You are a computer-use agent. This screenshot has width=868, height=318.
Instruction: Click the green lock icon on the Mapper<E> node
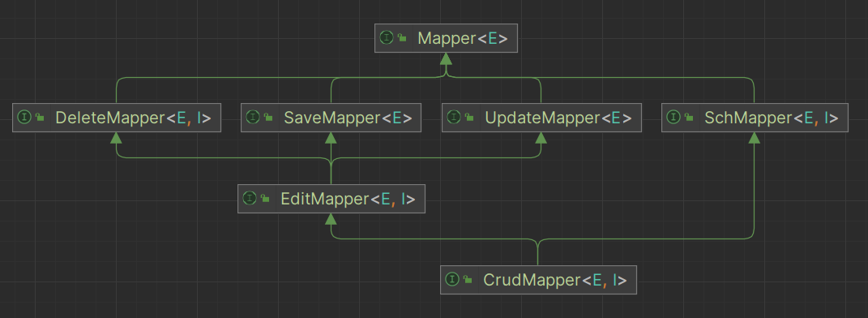403,38
